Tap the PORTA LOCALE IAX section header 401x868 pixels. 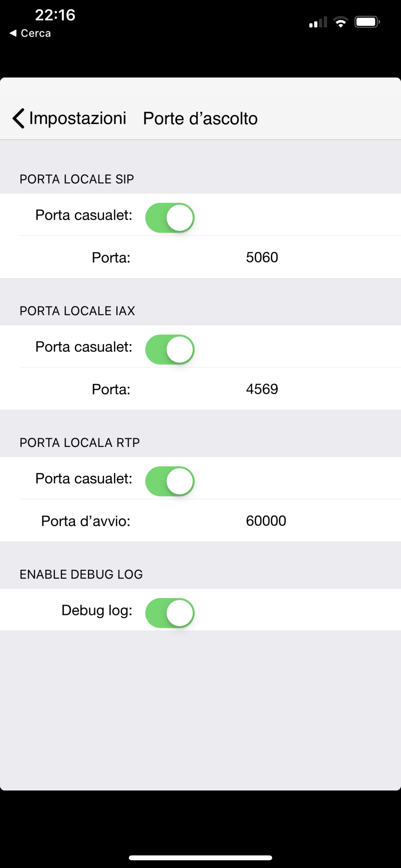click(77, 311)
